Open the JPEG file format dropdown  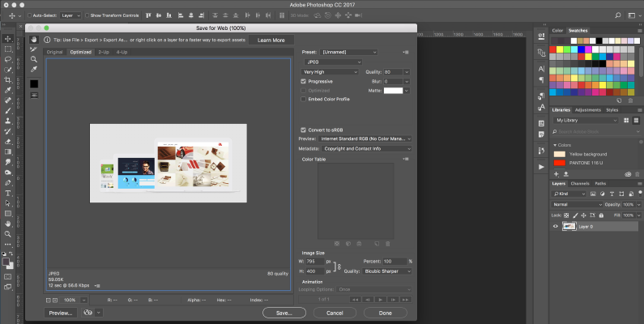coord(332,62)
